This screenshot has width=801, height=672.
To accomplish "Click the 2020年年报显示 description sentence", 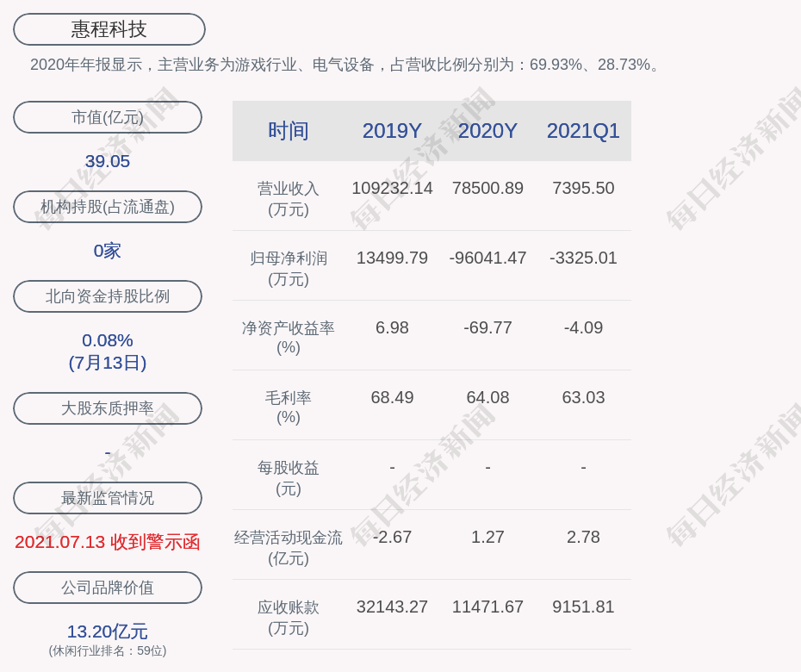I will point(346,65).
